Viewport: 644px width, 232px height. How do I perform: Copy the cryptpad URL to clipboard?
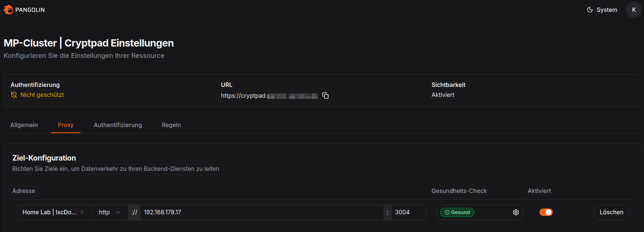(x=325, y=96)
